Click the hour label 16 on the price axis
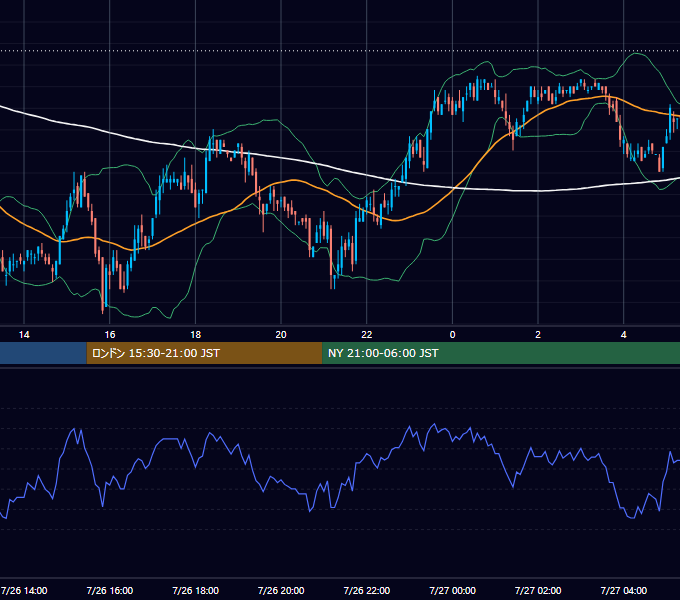Viewport: 680px width, 600px height. pyautogui.click(x=110, y=335)
